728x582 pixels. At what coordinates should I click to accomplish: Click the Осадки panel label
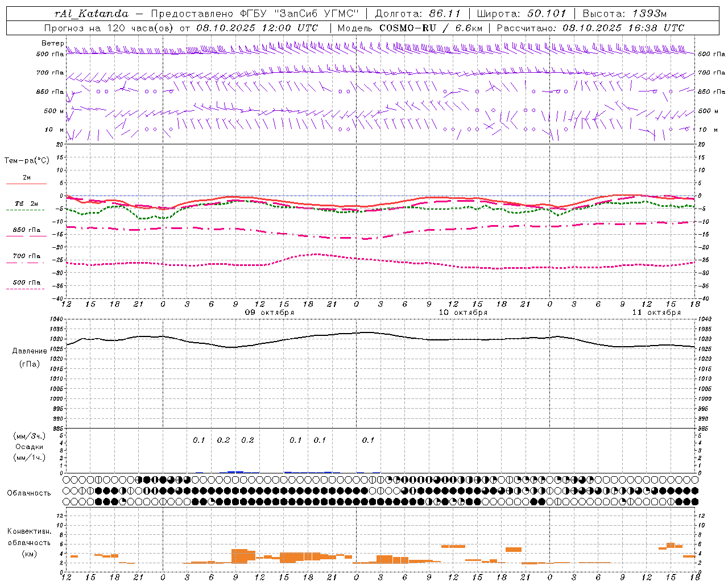pos(30,447)
